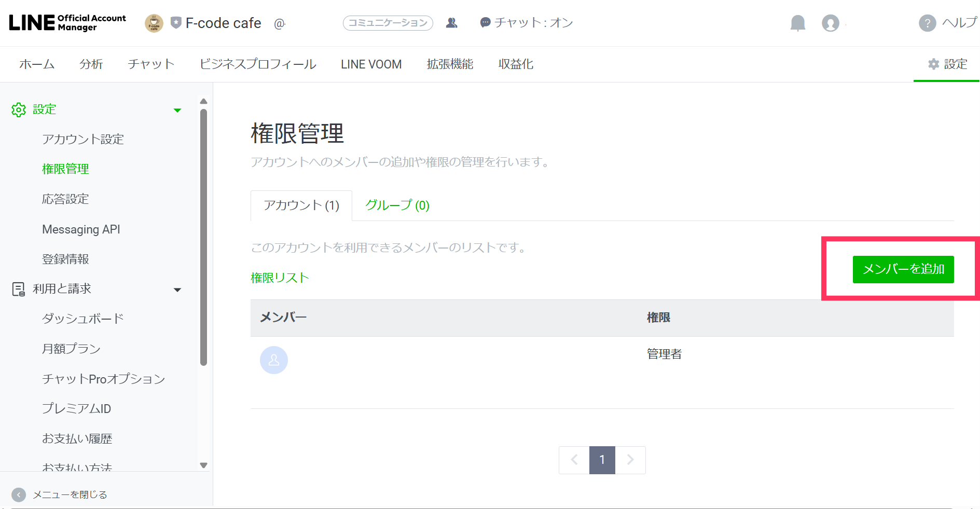Open the LINE VOOM menu item

tap(371, 64)
